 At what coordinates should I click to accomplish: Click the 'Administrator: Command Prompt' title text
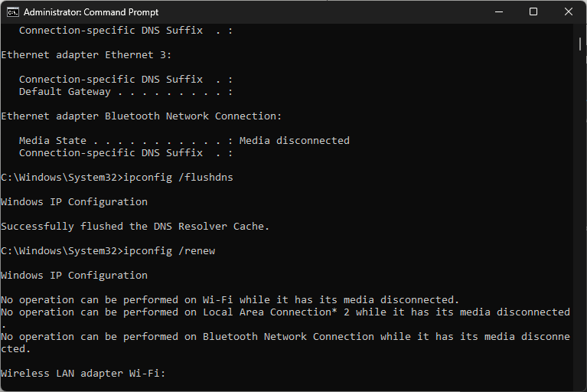tap(91, 12)
